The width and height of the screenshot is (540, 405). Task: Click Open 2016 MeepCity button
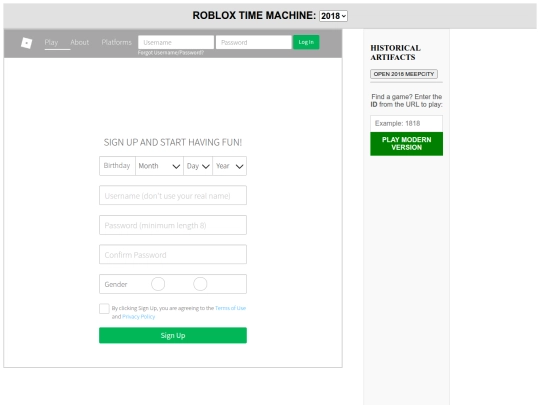click(404, 74)
